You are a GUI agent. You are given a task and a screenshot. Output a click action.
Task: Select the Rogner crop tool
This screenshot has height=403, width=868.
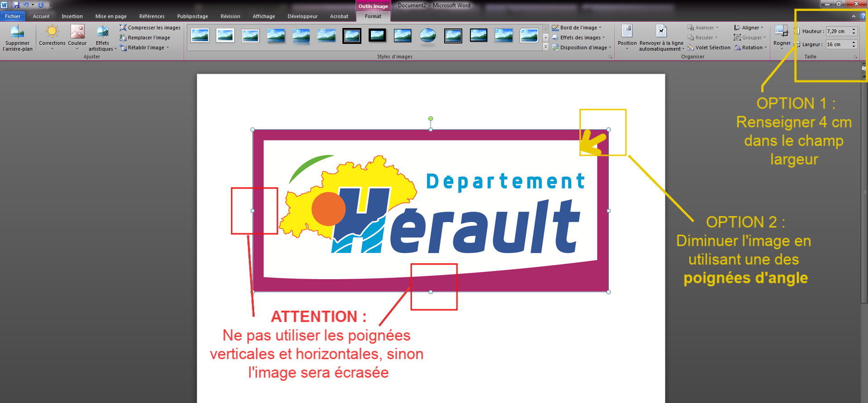782,36
